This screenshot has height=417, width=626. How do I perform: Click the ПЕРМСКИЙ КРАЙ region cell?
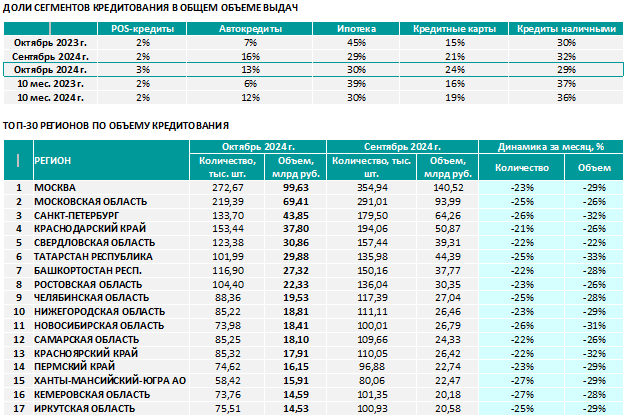click(111, 367)
